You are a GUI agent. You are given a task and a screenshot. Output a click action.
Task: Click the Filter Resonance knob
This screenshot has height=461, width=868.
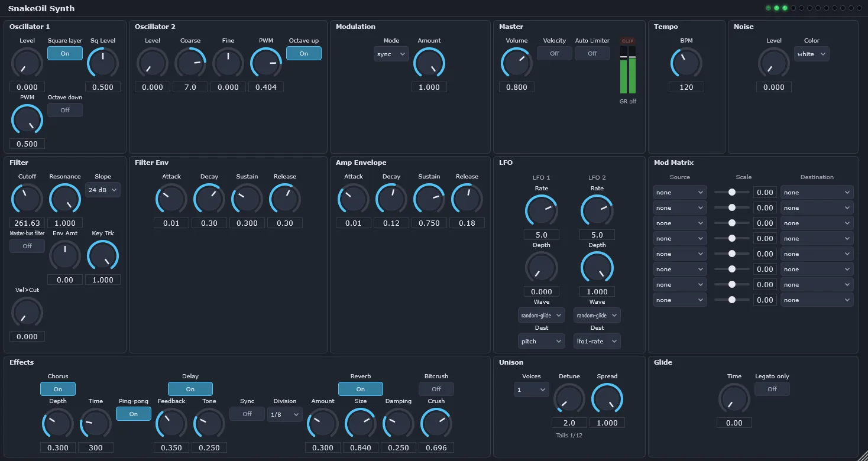tap(65, 199)
